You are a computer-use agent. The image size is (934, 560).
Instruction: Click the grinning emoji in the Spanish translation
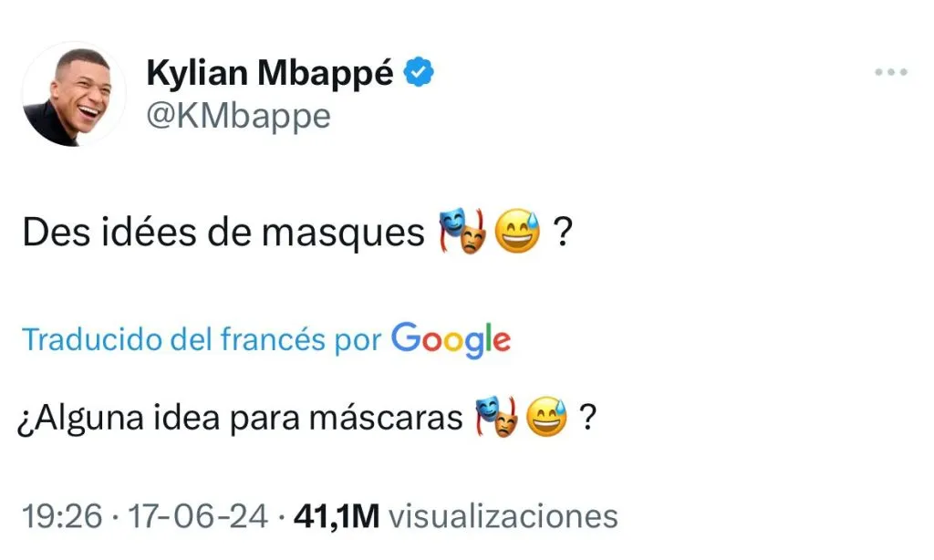(546, 415)
